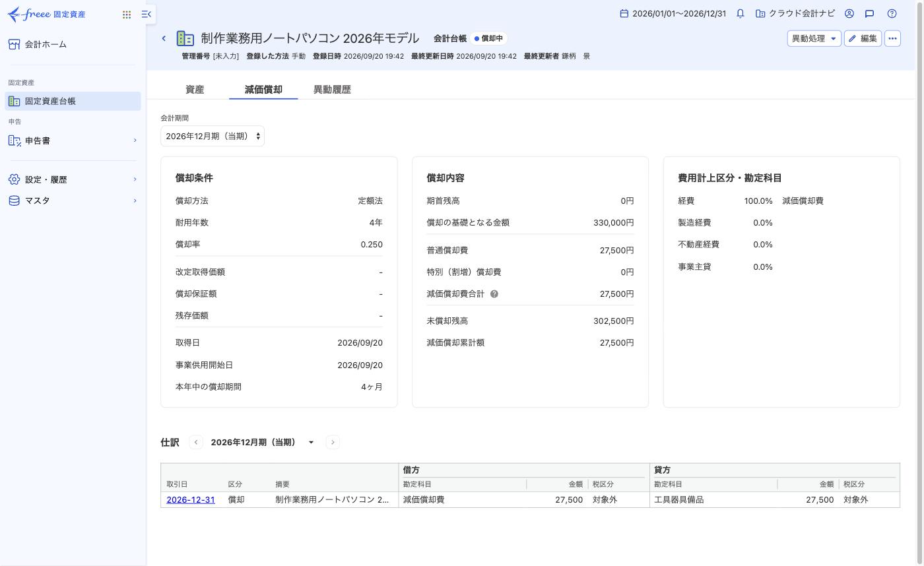This screenshot has height=566, width=924.
Task: Click the freee 固定資産 logo
Action: 46,14
